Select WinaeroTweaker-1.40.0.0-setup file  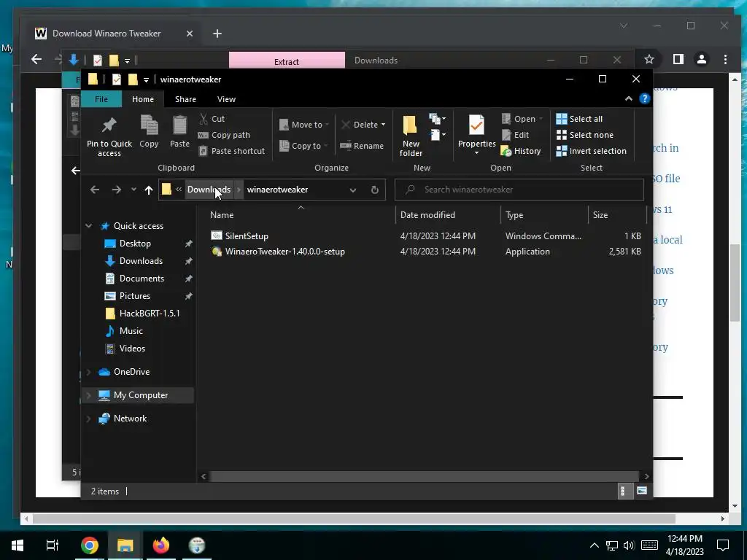pos(278,252)
